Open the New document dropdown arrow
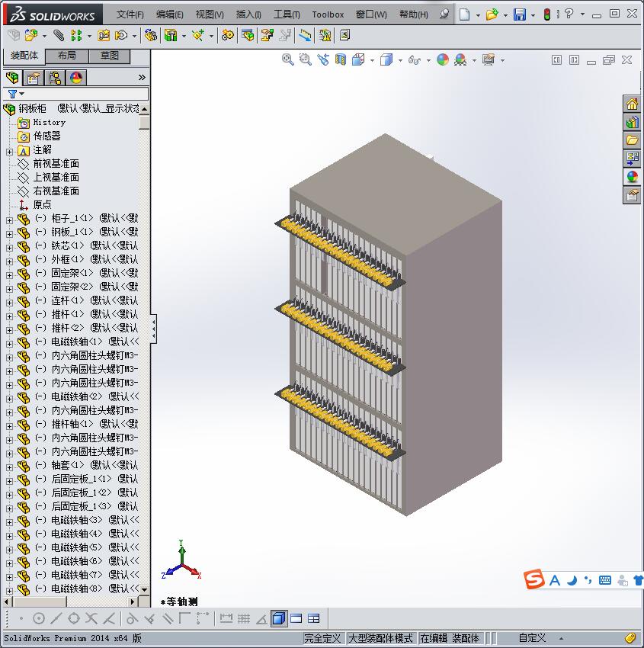Viewport: 644px width, 648px height. tap(478, 15)
